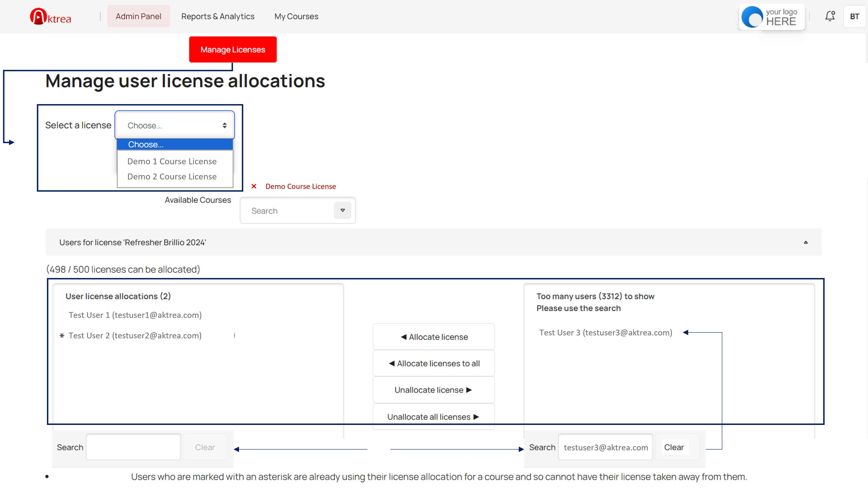
Task: Open the notifications bell icon
Action: pos(830,16)
